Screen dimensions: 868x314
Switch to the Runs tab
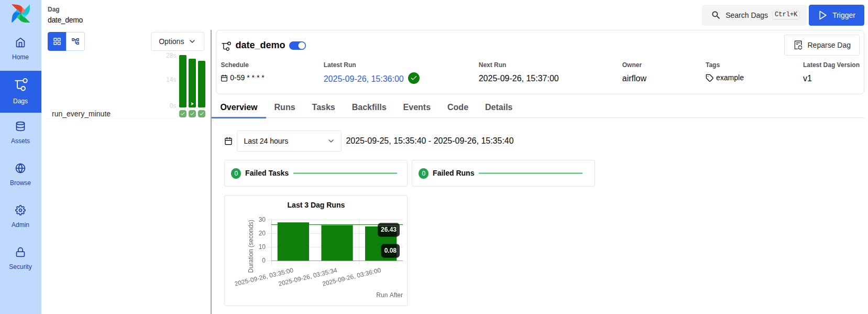(x=284, y=107)
